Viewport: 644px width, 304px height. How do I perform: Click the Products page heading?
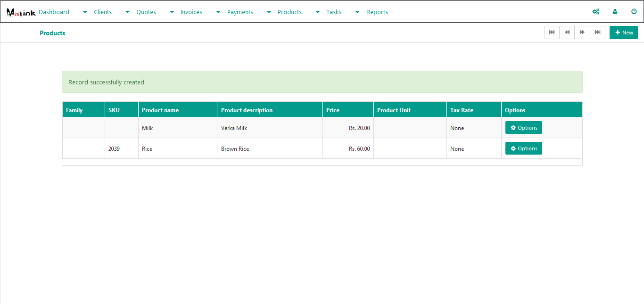[x=52, y=33]
